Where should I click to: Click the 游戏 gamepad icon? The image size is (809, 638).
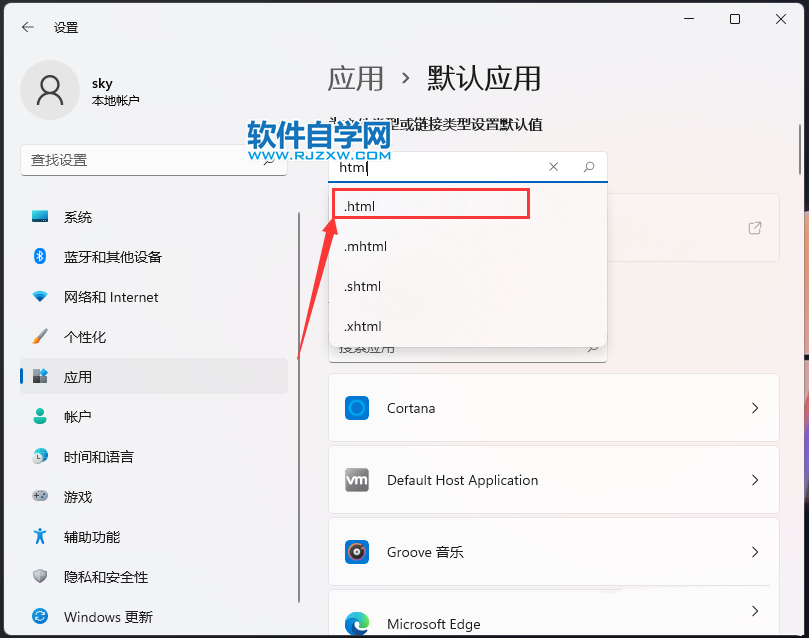point(40,496)
